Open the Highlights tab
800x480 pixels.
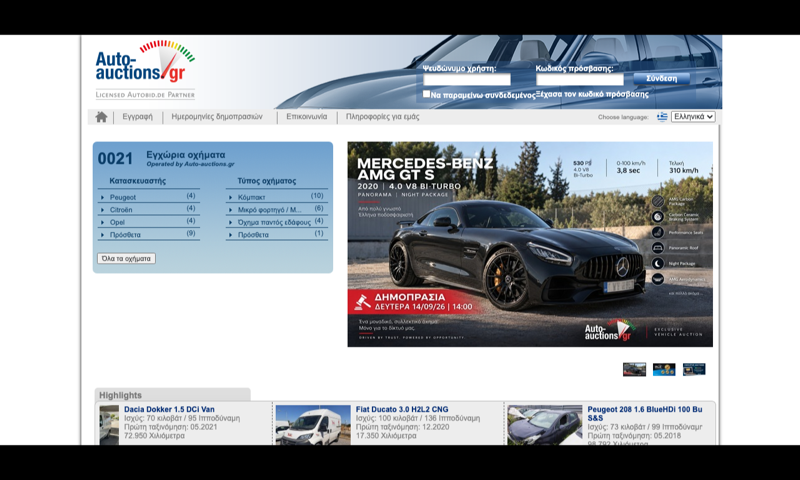(172, 395)
